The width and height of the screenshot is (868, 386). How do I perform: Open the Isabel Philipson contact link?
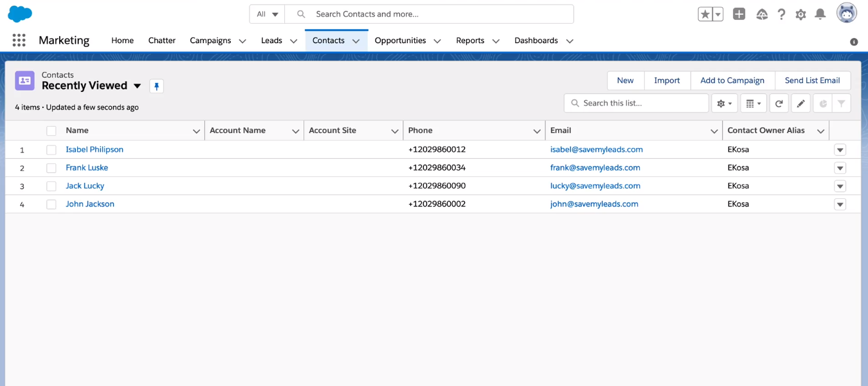click(x=95, y=149)
